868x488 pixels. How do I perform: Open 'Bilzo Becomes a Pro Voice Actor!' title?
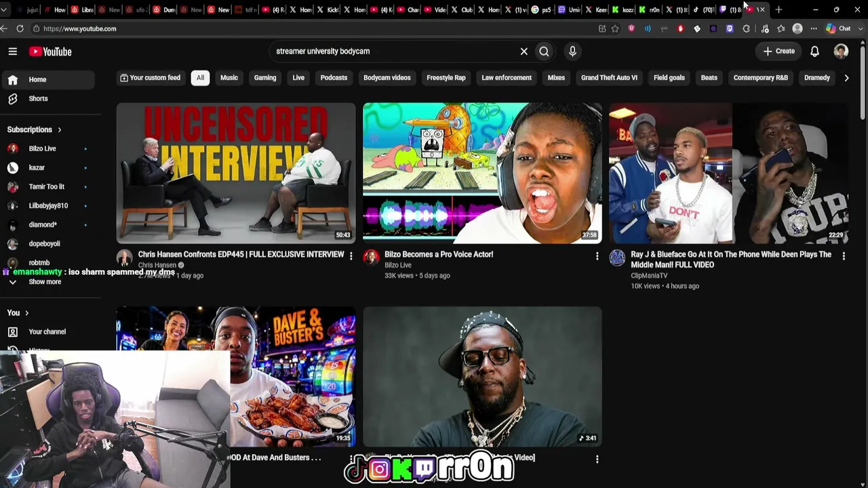(x=439, y=254)
